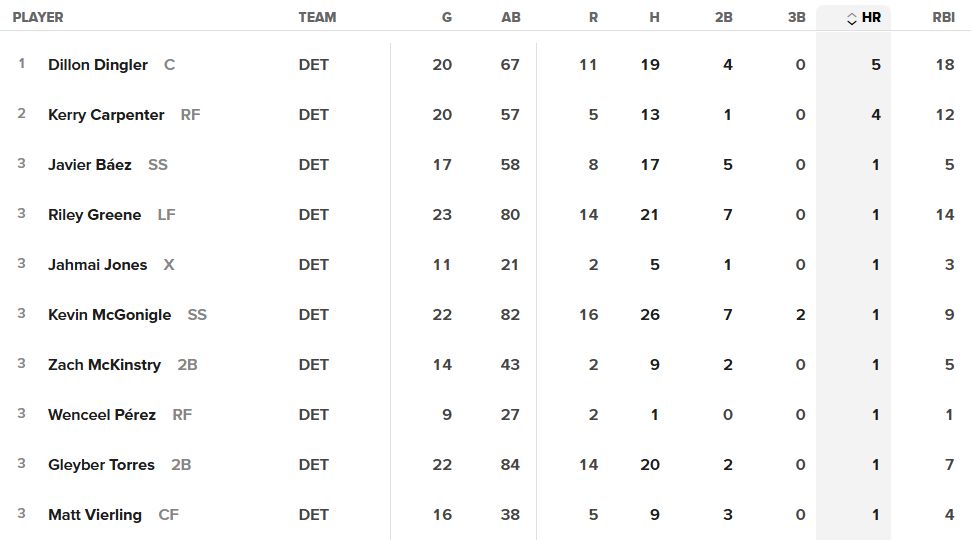The height and width of the screenshot is (540, 971).
Task: Open Jahmai Jones player link
Action: click(x=98, y=265)
